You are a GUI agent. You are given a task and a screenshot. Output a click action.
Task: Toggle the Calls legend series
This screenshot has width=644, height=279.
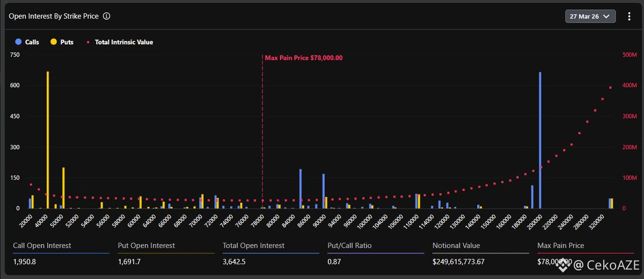[x=27, y=42]
